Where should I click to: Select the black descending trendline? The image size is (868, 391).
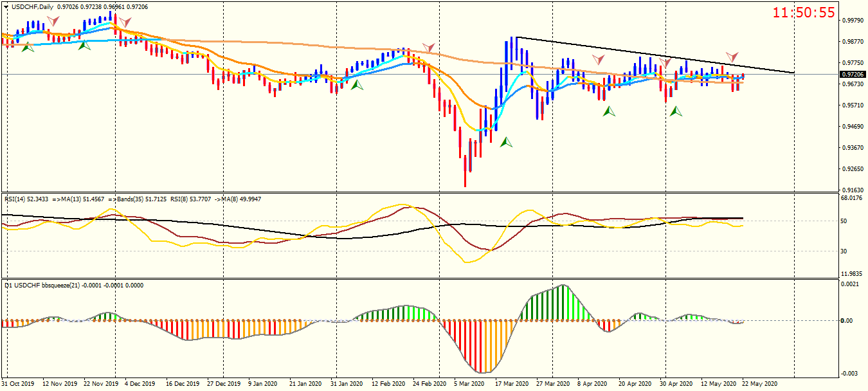(x=656, y=55)
